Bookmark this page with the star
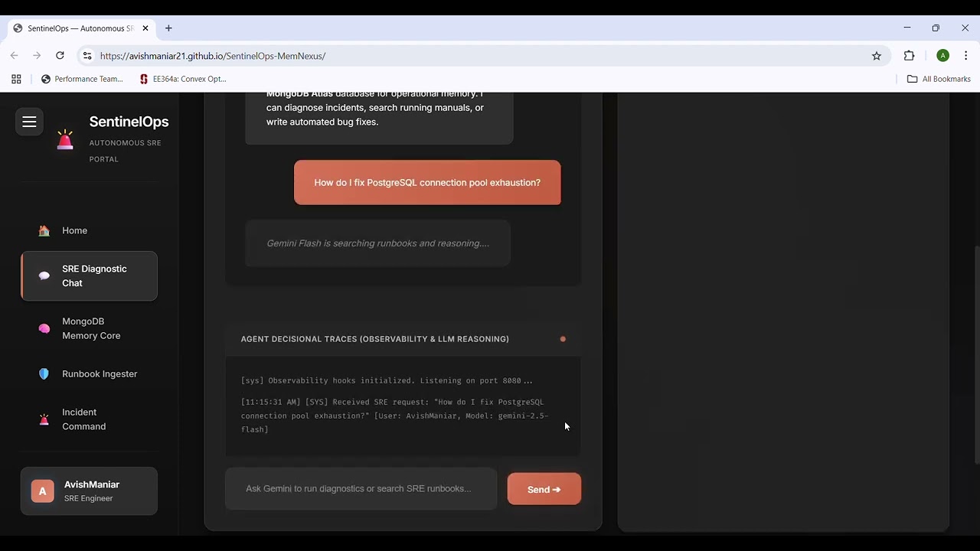The width and height of the screenshot is (980, 551). (877, 56)
